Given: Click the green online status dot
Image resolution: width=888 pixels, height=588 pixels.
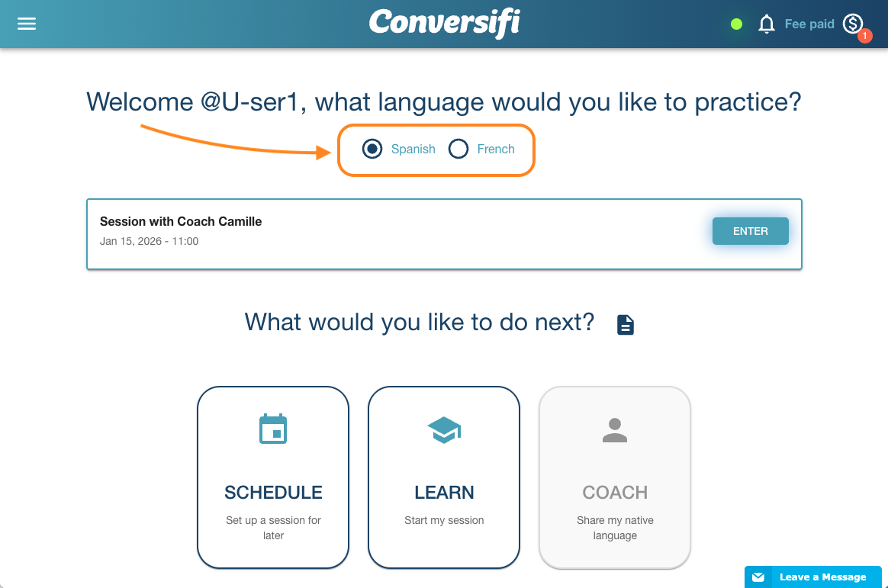Looking at the screenshot, I should 736,24.
